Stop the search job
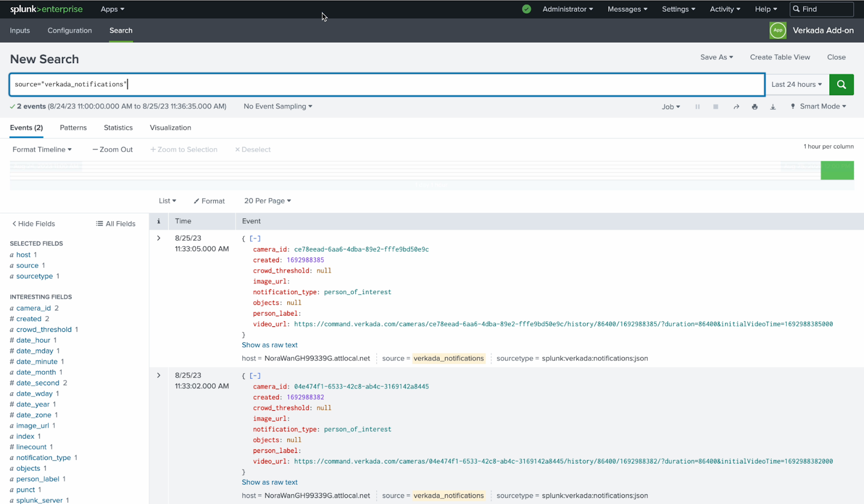This screenshot has height=504, width=864. pos(715,107)
